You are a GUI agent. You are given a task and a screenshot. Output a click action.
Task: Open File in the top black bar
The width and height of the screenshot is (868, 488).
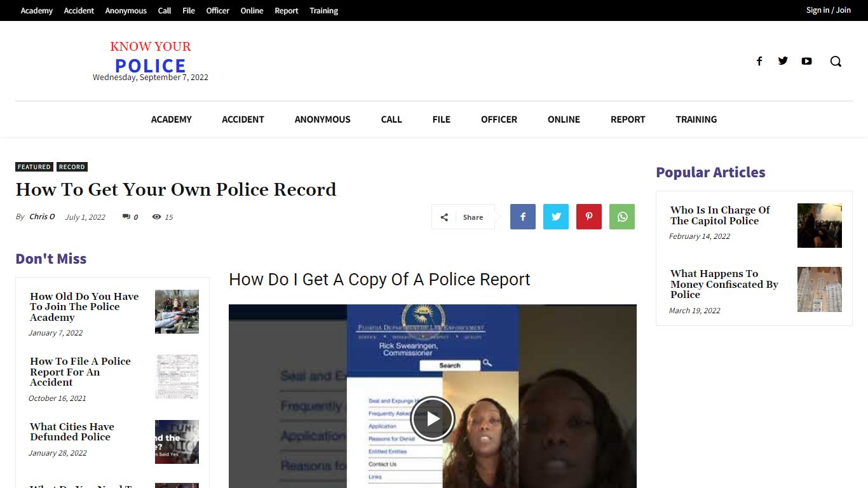pos(189,10)
